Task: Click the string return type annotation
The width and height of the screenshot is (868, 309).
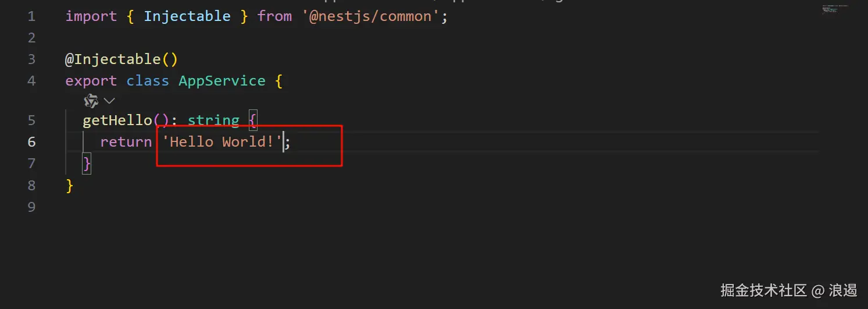Action: pos(213,120)
